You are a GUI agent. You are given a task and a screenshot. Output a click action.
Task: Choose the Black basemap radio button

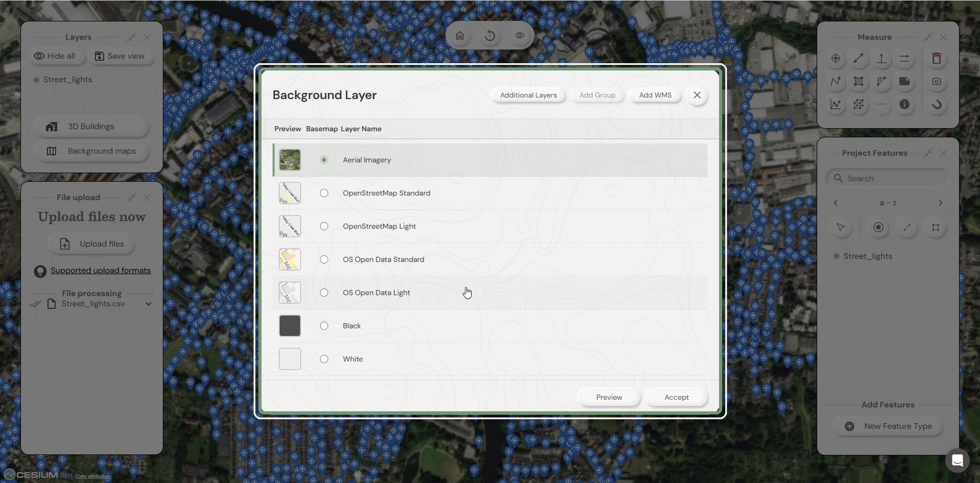324,325
